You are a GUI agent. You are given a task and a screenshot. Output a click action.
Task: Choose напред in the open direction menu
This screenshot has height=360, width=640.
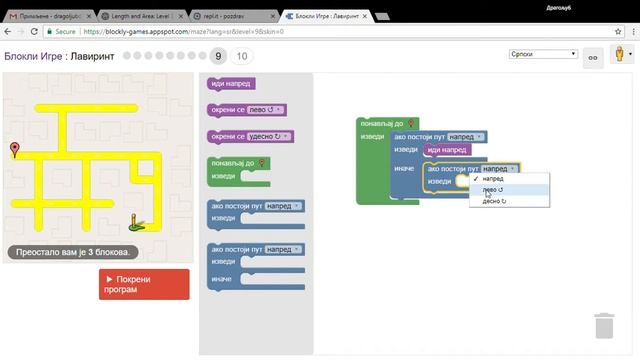click(509, 179)
